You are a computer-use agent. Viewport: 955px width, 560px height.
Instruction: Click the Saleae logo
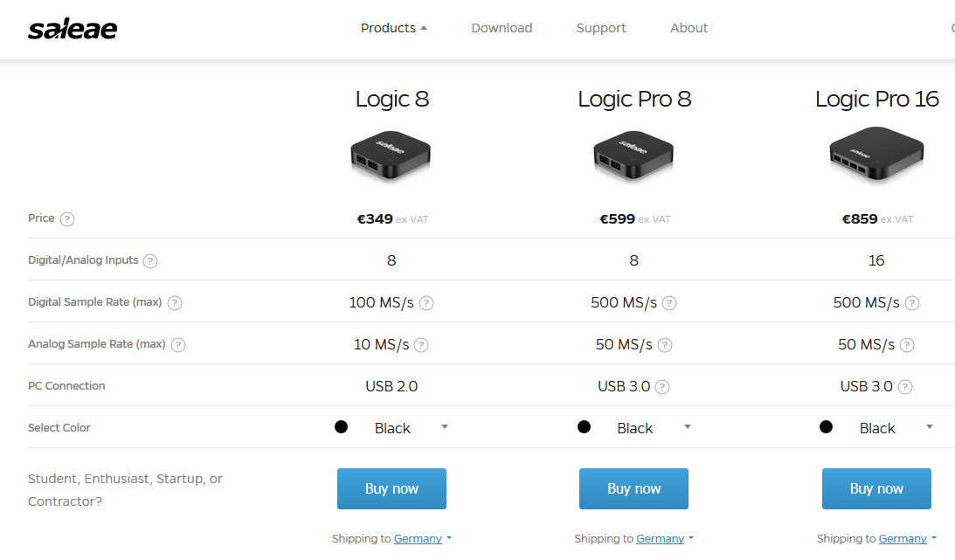(73, 29)
